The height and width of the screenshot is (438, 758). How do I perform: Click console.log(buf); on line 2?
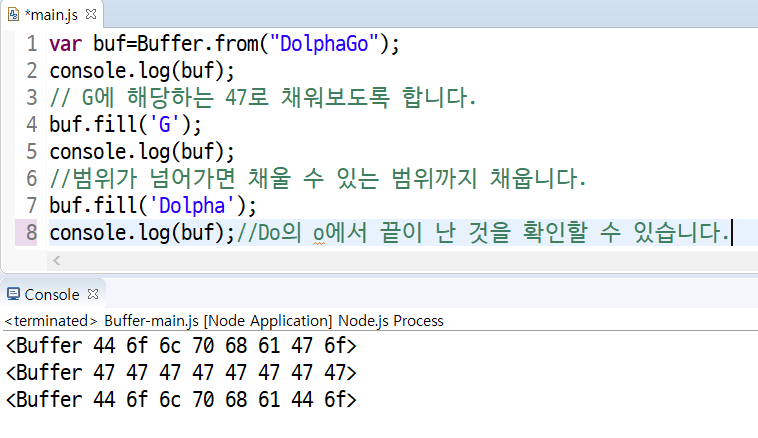pos(142,71)
